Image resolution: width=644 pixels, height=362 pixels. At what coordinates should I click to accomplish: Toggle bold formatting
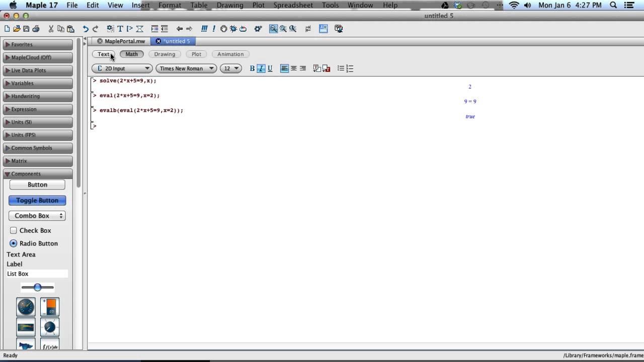tap(252, 68)
